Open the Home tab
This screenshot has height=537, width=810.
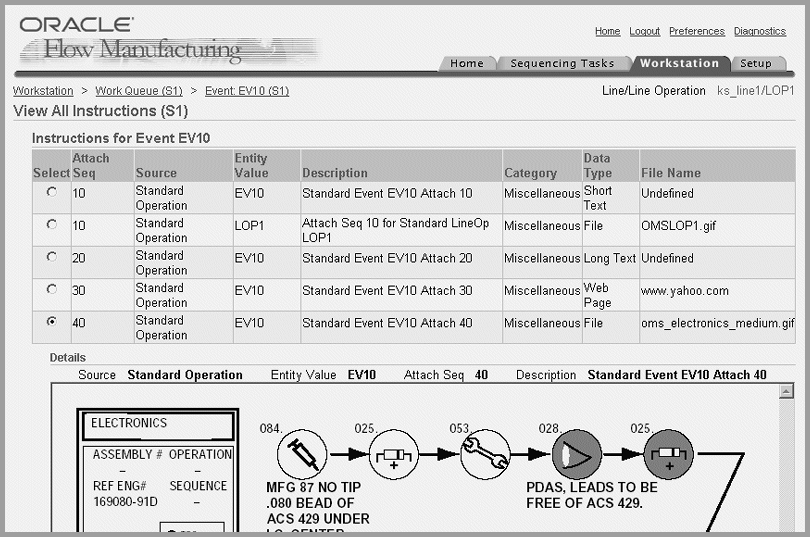(467, 64)
